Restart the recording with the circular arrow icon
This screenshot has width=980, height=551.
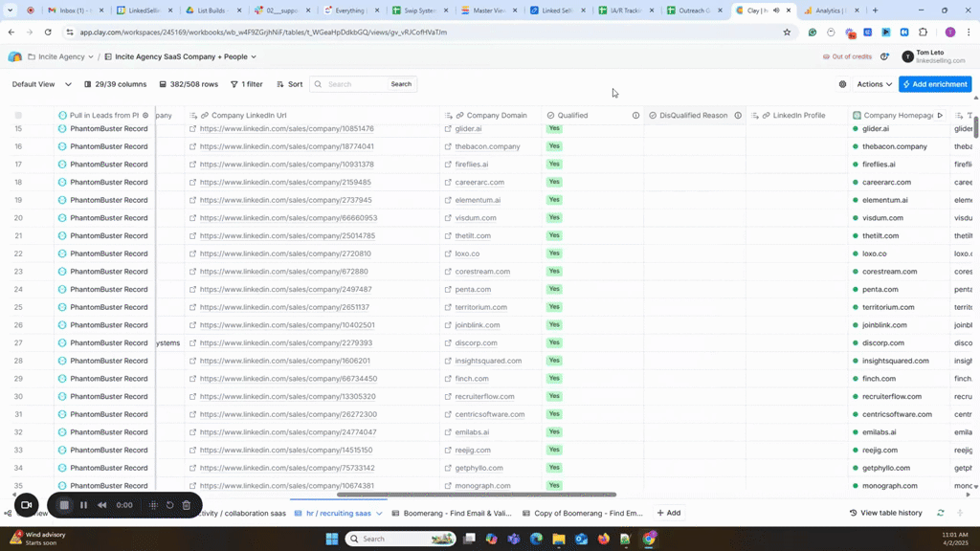[x=169, y=505]
